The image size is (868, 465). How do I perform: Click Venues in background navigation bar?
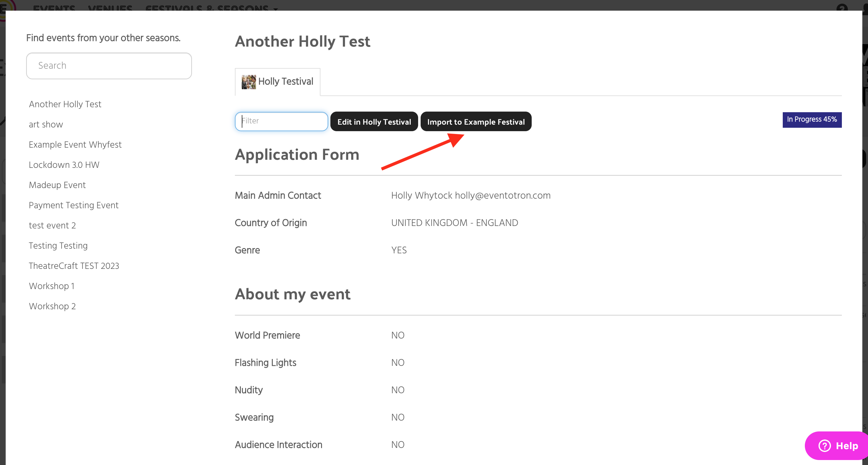coord(110,8)
